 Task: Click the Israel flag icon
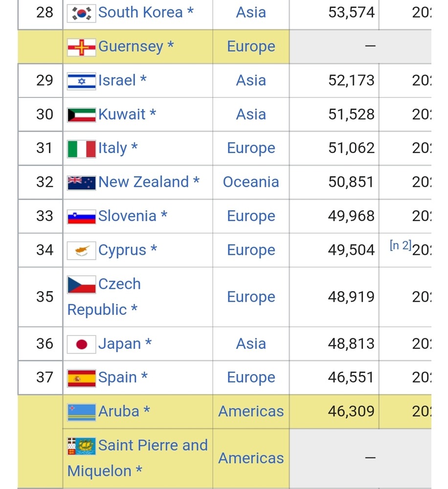(82, 81)
